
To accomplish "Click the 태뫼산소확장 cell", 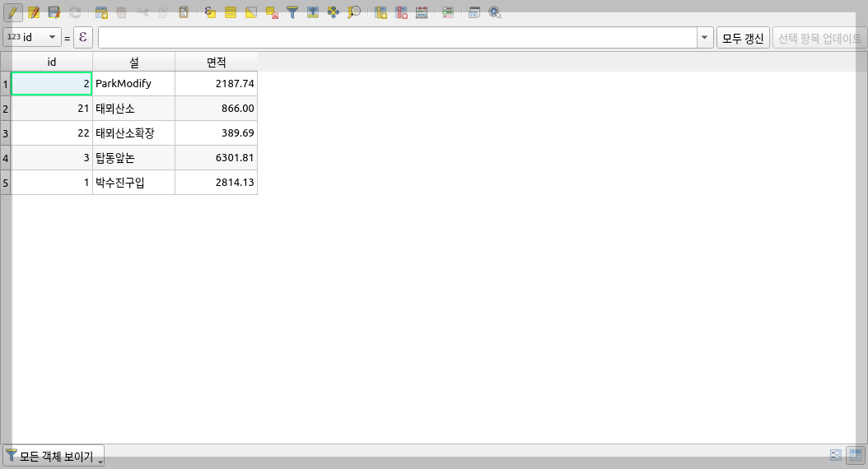I will click(x=134, y=132).
